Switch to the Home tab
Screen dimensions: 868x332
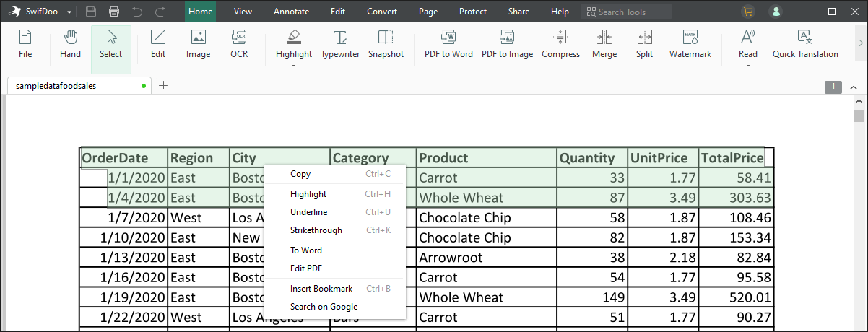(x=200, y=12)
